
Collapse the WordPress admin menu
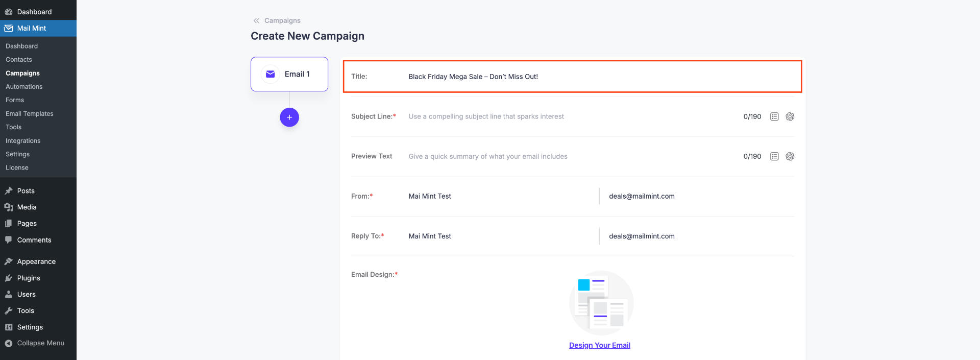[34, 343]
